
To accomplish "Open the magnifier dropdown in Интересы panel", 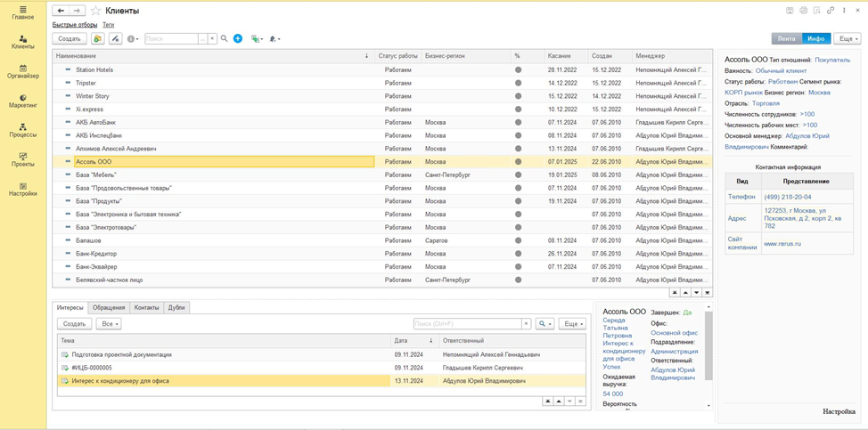I will point(545,324).
